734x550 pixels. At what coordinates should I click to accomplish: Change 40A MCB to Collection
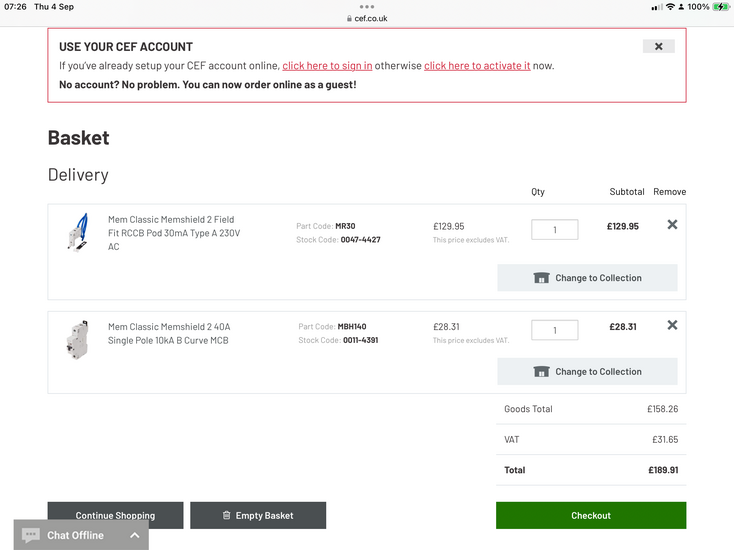[587, 372]
